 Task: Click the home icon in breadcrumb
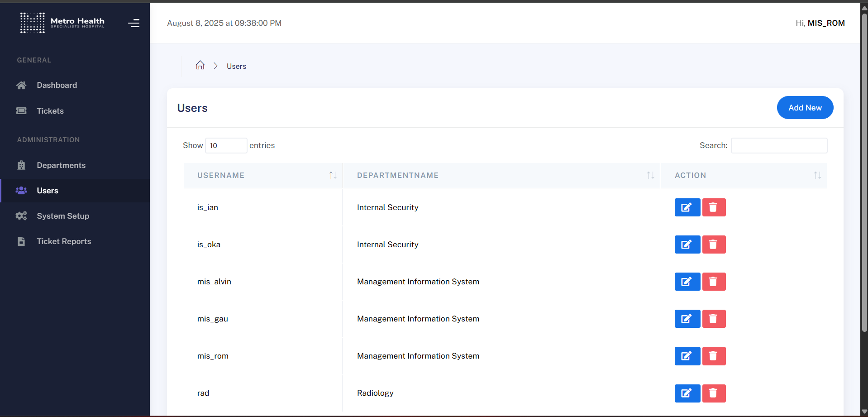click(200, 66)
